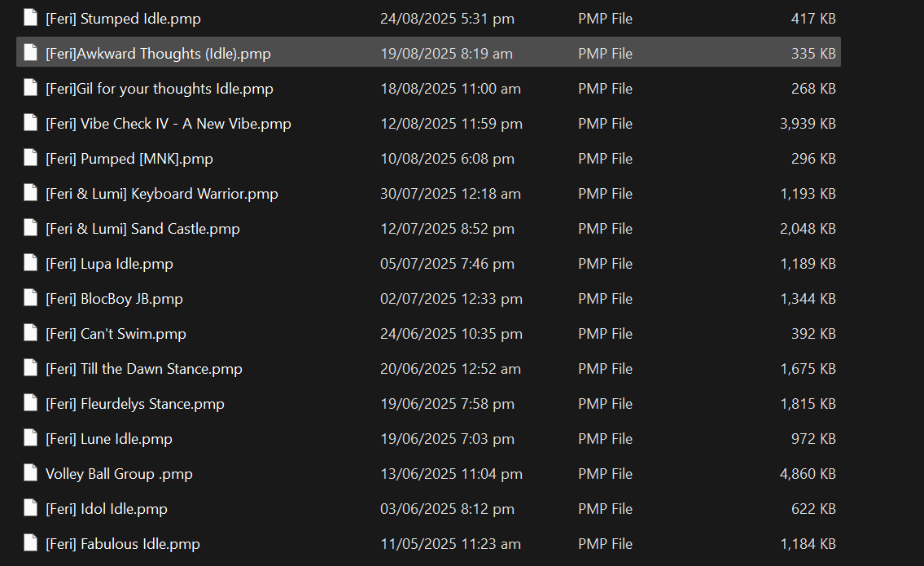This screenshot has width=924, height=566.
Task: Click the date 19/06/2025 7:58 pm
Action: pyautogui.click(x=447, y=404)
